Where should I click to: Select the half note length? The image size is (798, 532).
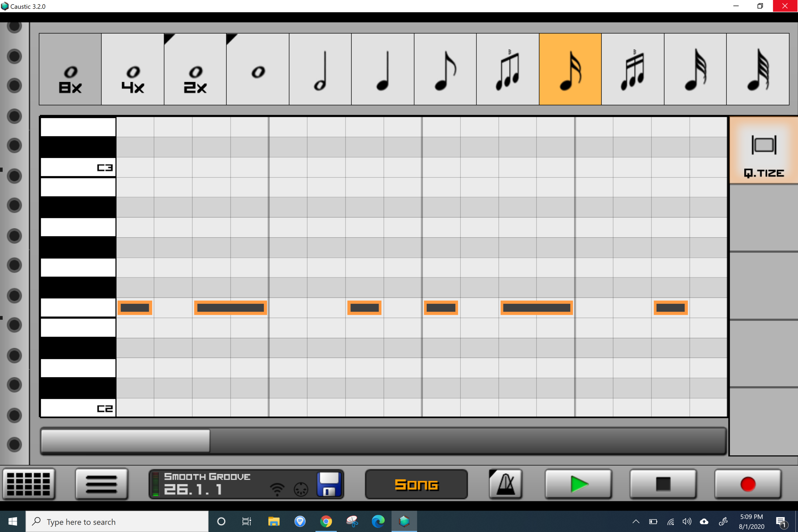[x=320, y=69]
